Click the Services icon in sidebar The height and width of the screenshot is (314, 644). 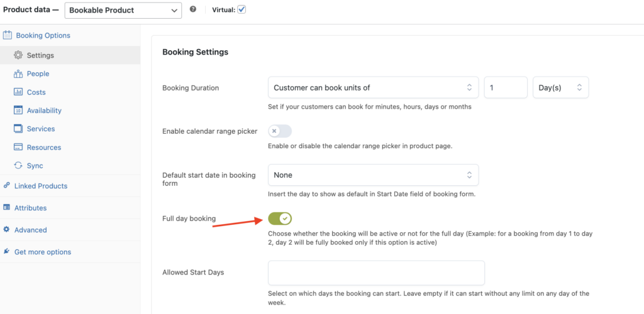18,129
